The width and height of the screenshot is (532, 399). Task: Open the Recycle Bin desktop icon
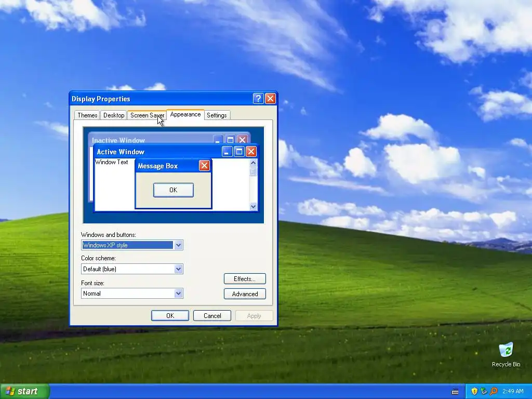click(506, 354)
